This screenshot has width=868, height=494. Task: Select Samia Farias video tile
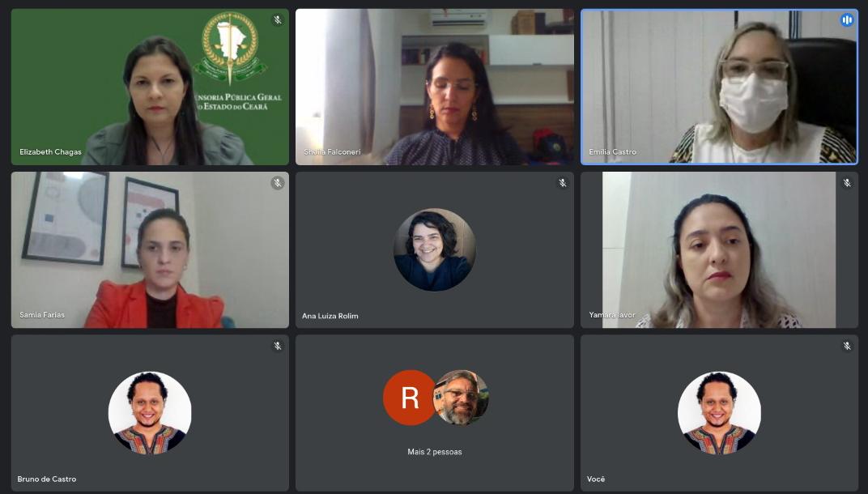(x=150, y=249)
